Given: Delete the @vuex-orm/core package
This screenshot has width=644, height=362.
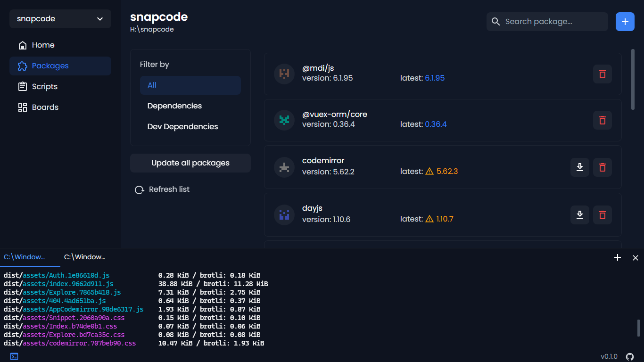Looking at the screenshot, I should click(603, 120).
